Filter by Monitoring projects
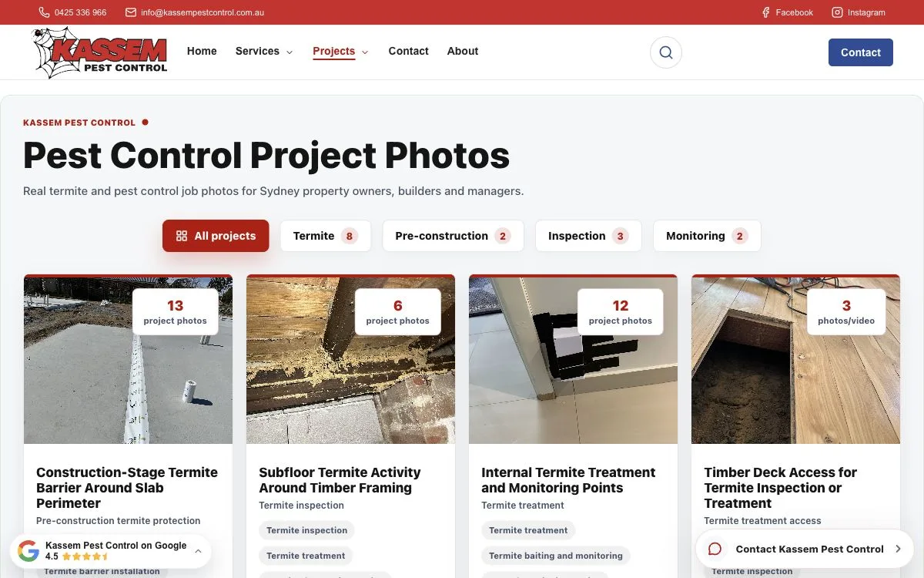The image size is (924, 578). coord(707,236)
